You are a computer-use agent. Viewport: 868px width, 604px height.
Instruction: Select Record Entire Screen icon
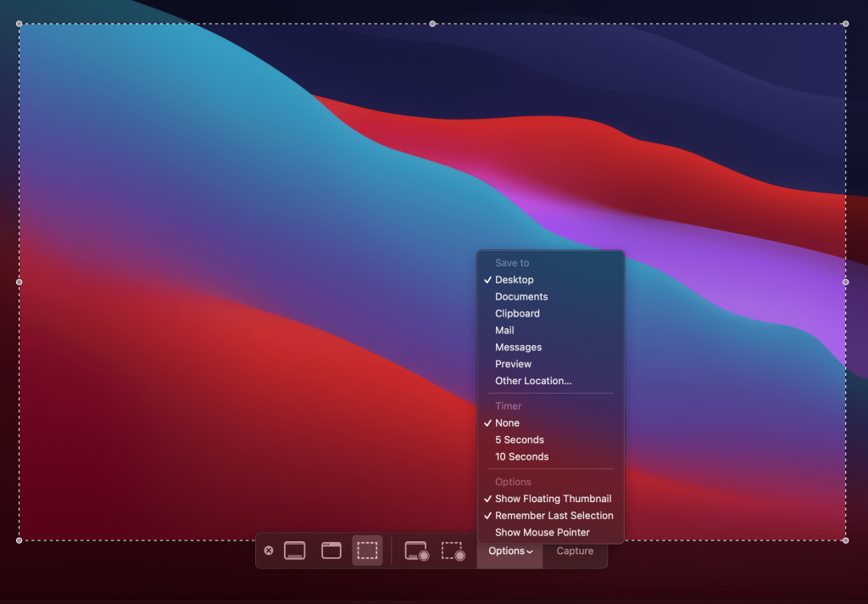(417, 551)
